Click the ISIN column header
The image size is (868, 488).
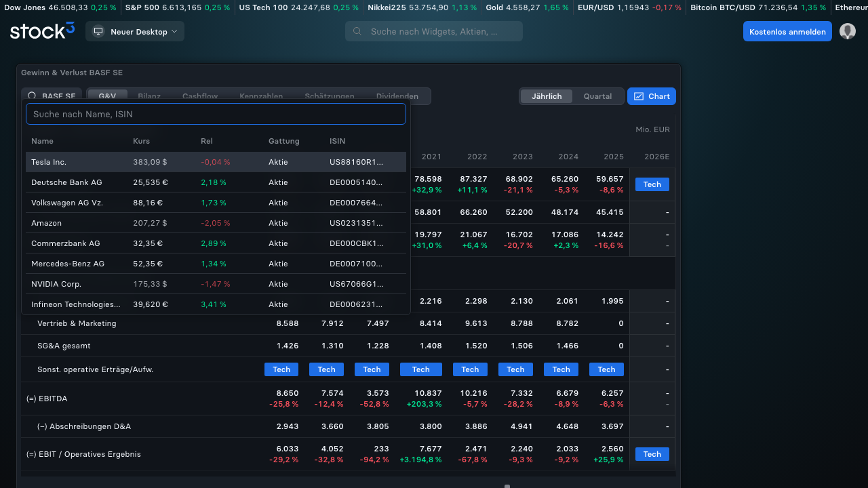point(337,141)
